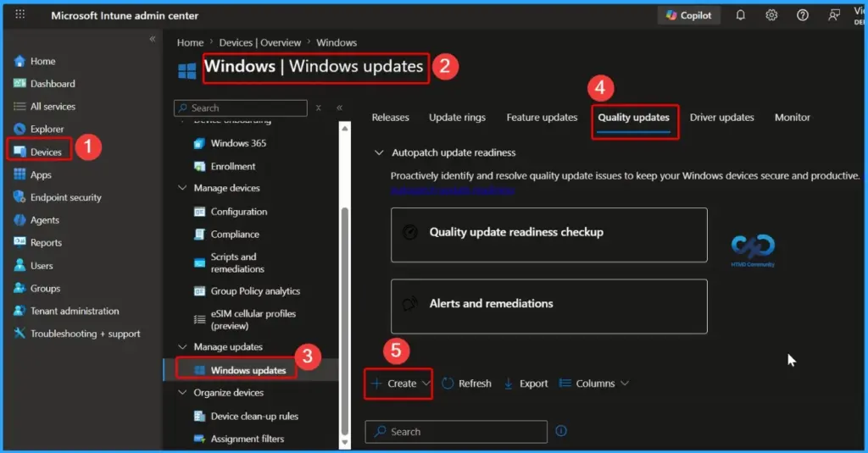
Task: Collapse the Manage devices section
Action: coord(182,188)
